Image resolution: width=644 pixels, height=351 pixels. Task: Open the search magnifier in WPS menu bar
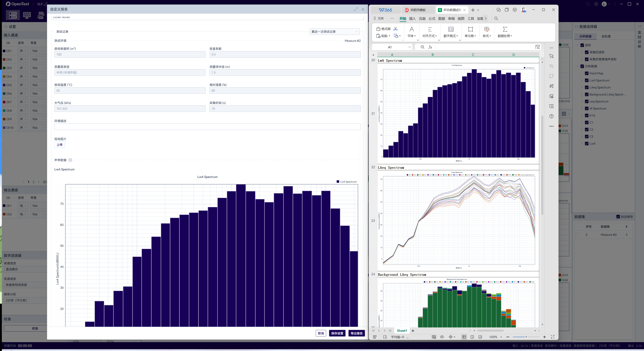pos(496,18)
